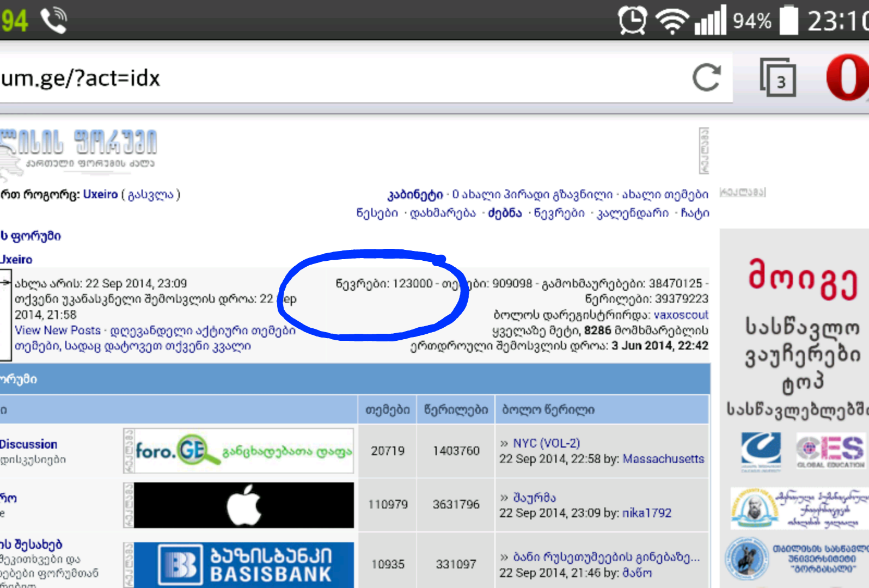Tap the red 'მოიგე' ad headline
This screenshot has width=869, height=588.
click(x=803, y=279)
